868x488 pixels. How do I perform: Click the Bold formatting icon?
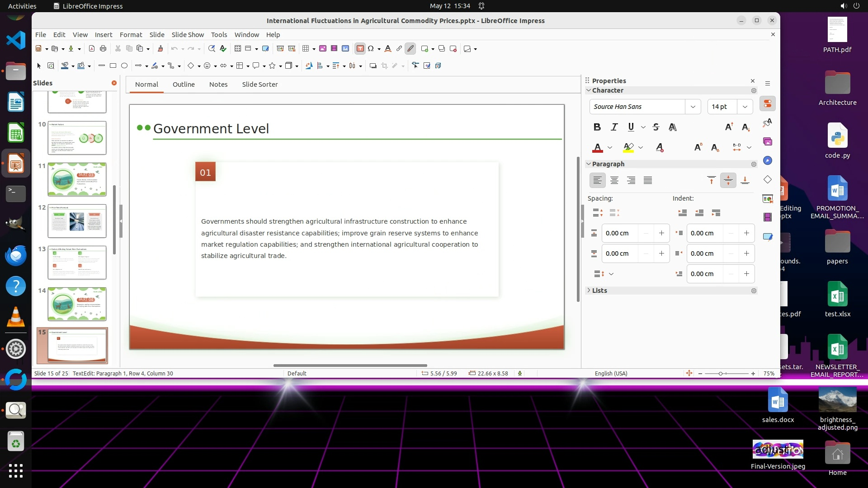click(597, 127)
